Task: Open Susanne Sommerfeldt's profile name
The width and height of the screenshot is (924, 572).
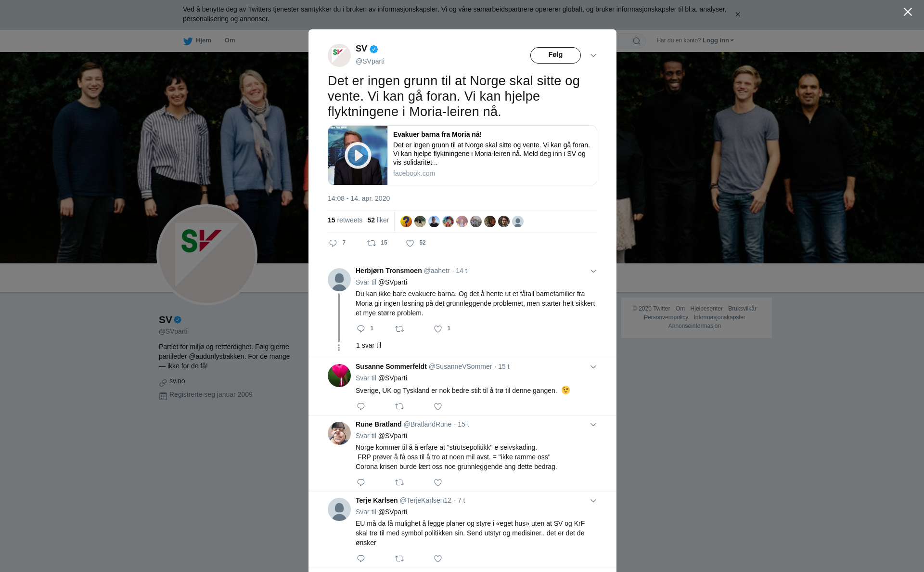Action: (x=391, y=366)
